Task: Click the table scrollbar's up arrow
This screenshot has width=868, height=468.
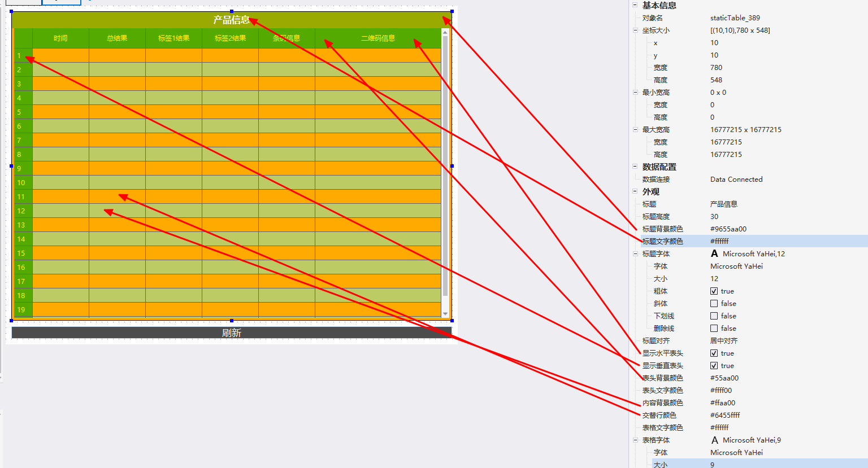Action: tap(445, 32)
